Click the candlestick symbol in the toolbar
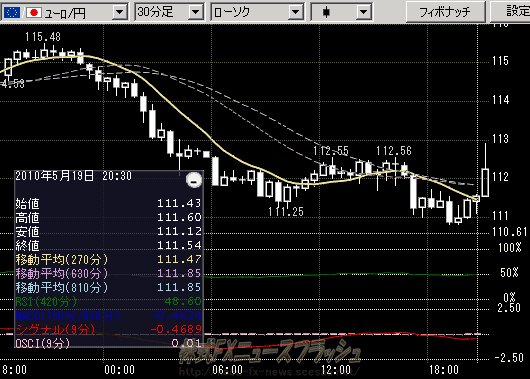 [x=326, y=13]
